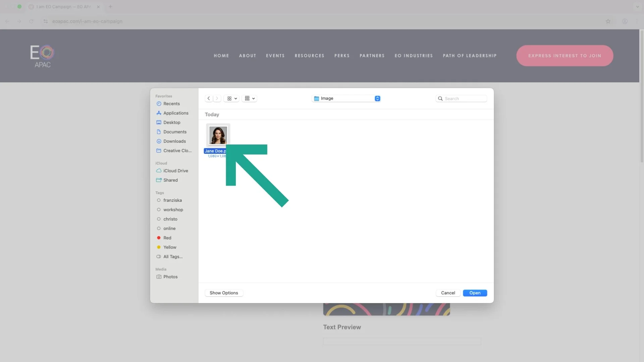Click the Shared folder in iCloud section
This screenshot has width=644, height=362.
point(170,180)
